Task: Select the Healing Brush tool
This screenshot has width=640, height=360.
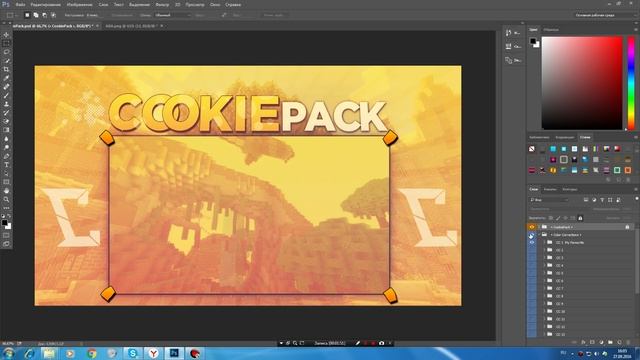Action: (6, 87)
